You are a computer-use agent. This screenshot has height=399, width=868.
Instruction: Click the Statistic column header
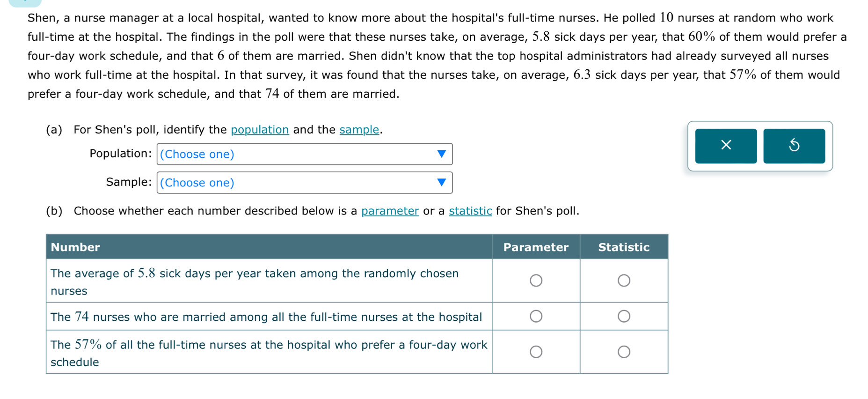click(x=623, y=247)
